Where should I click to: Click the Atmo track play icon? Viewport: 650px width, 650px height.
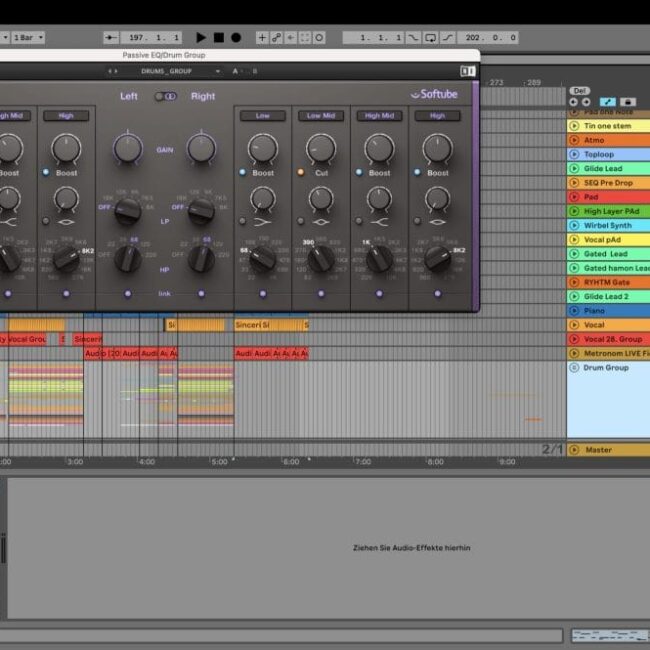[574, 140]
